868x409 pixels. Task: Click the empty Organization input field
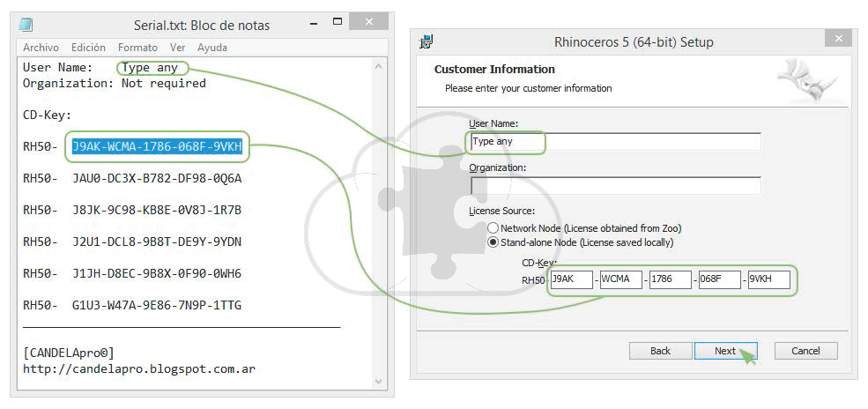tap(615, 185)
